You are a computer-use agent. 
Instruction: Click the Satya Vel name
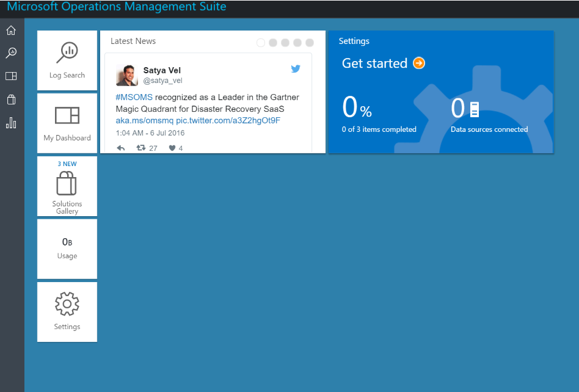pos(162,70)
